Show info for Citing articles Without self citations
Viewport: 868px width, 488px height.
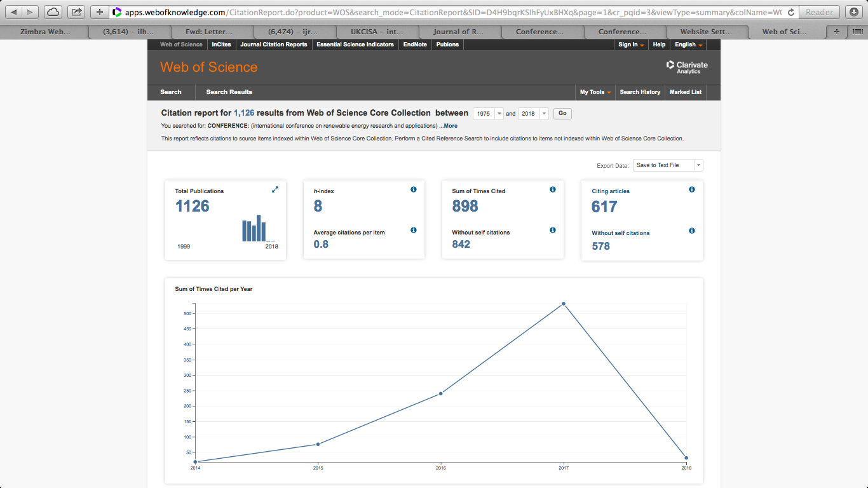692,231
